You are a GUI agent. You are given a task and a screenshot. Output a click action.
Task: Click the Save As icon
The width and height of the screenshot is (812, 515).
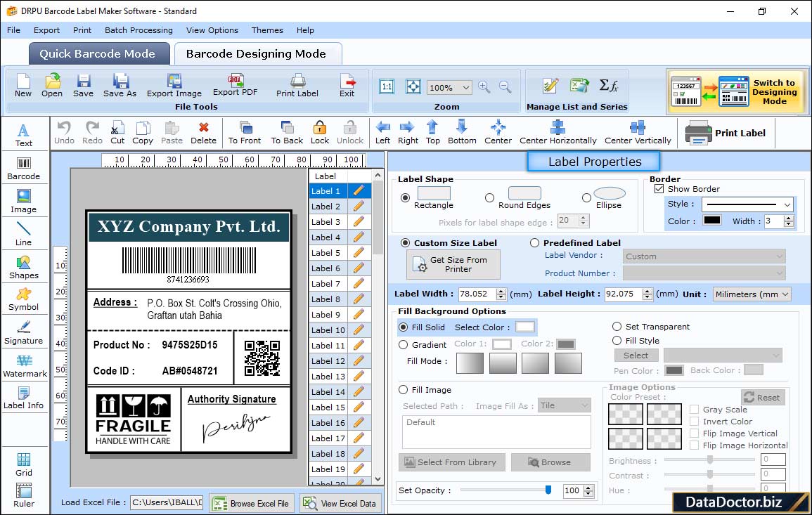pos(120,86)
